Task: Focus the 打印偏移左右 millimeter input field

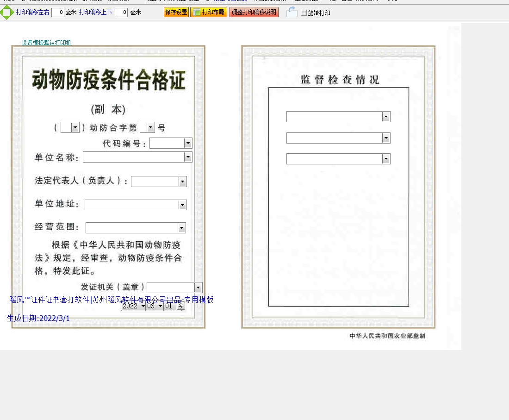Action: [58, 13]
